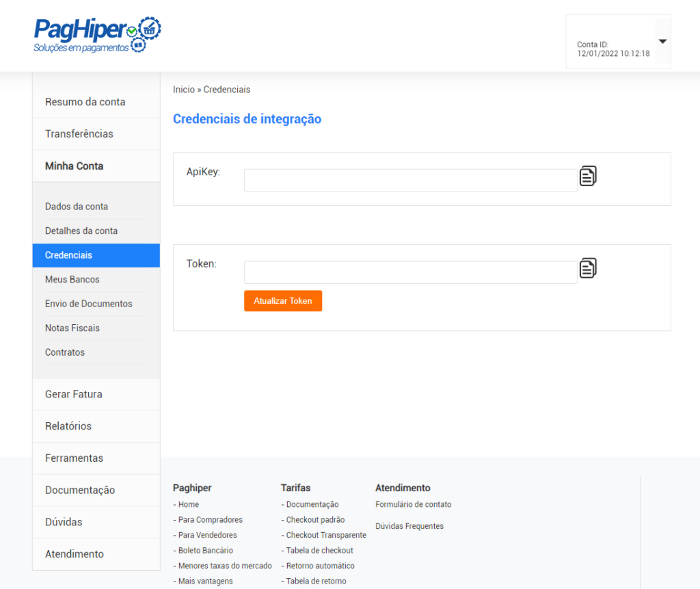This screenshot has height=589, width=700.
Task: Open Transferências menu item
Action: 96,133
